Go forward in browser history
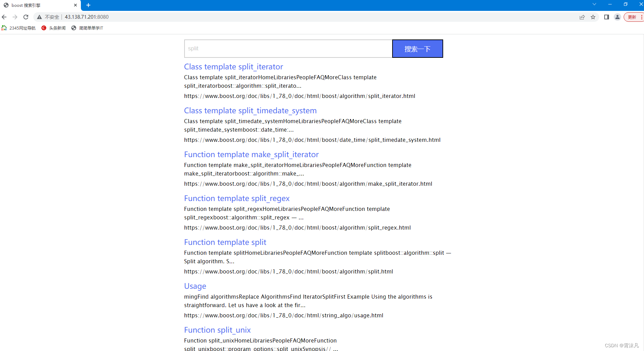The height and width of the screenshot is (351, 644). pos(15,17)
